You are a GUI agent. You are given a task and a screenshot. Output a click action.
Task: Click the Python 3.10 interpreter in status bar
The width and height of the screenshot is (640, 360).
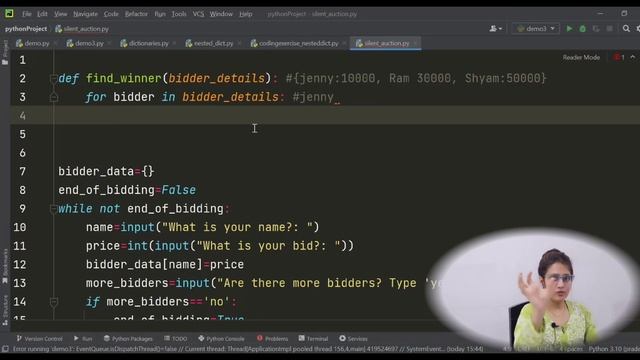(613, 349)
